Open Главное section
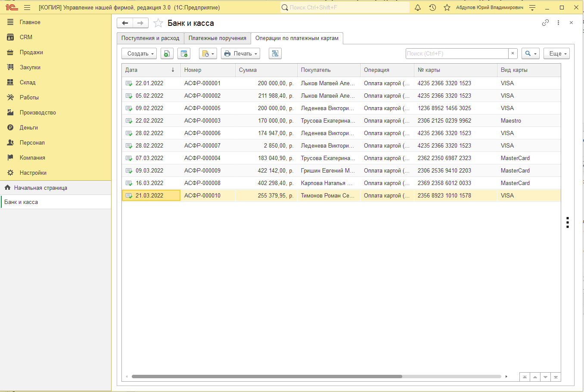Image resolution: width=584 pixels, height=392 pixels. pyautogui.click(x=56, y=22)
